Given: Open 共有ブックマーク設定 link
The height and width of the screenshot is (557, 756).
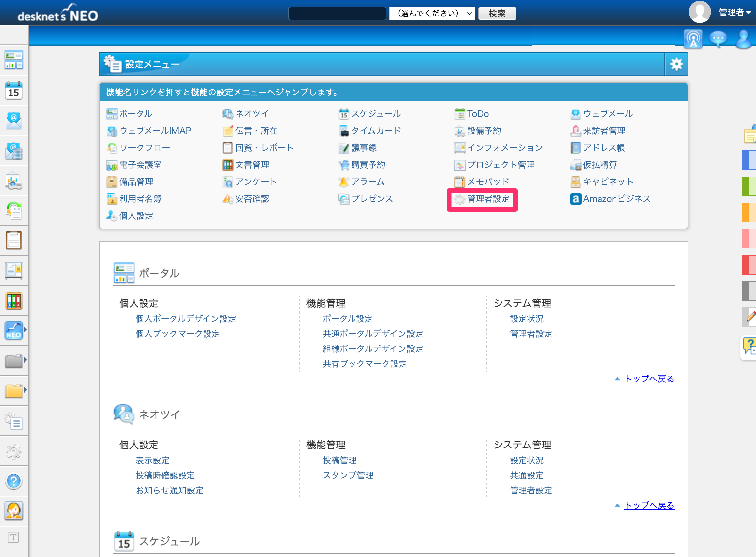Looking at the screenshot, I should tap(365, 363).
